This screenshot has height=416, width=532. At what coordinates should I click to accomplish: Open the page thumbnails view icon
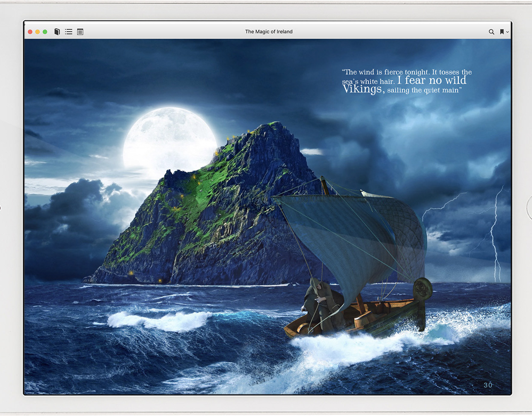[x=80, y=32]
